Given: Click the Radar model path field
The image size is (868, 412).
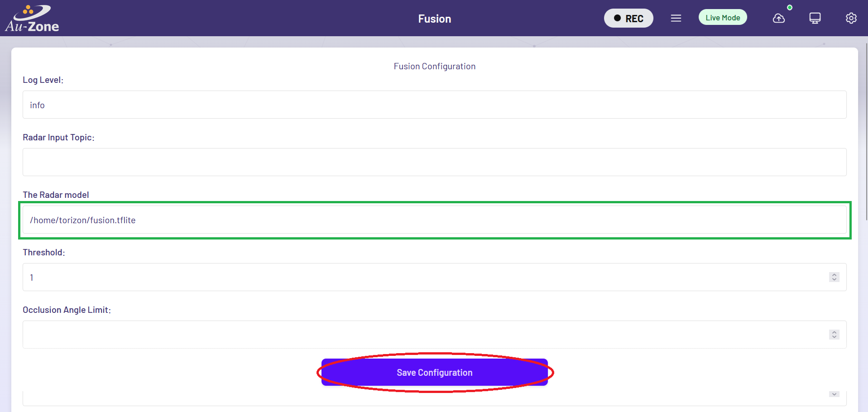Looking at the screenshot, I should click(x=435, y=220).
